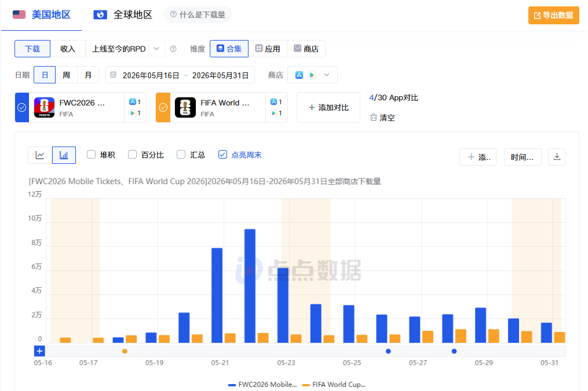Click App Store icon in store selector

pyautogui.click(x=299, y=75)
